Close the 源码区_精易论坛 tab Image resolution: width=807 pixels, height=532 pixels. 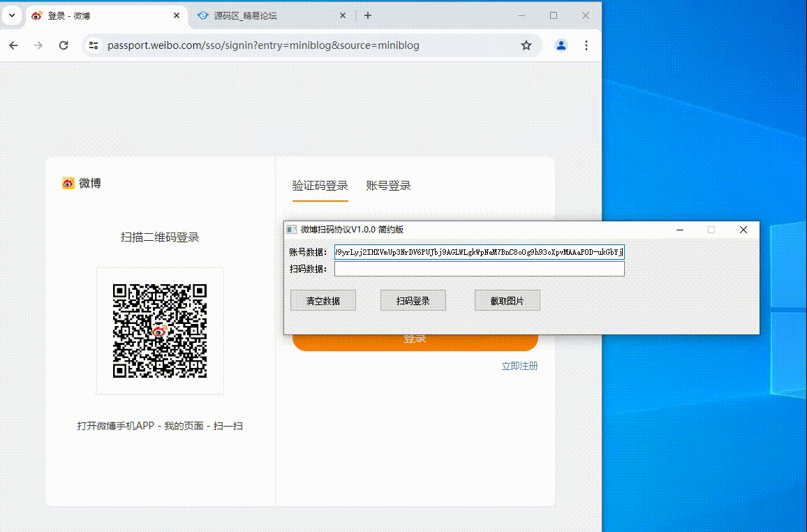[x=343, y=16]
